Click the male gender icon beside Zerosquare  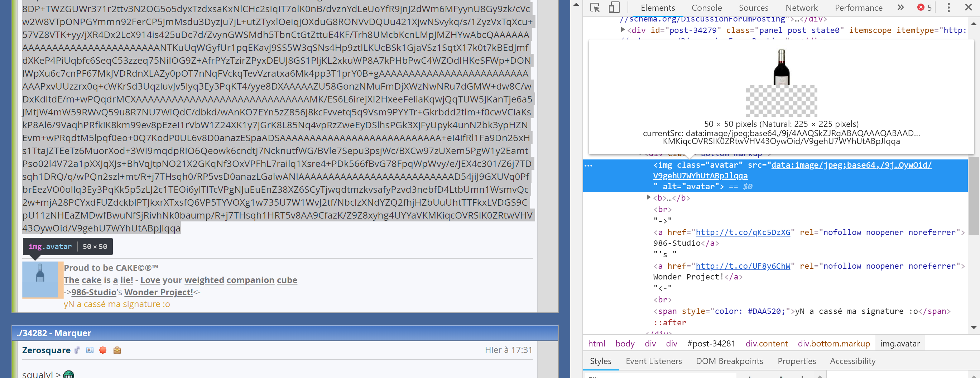coord(77,350)
